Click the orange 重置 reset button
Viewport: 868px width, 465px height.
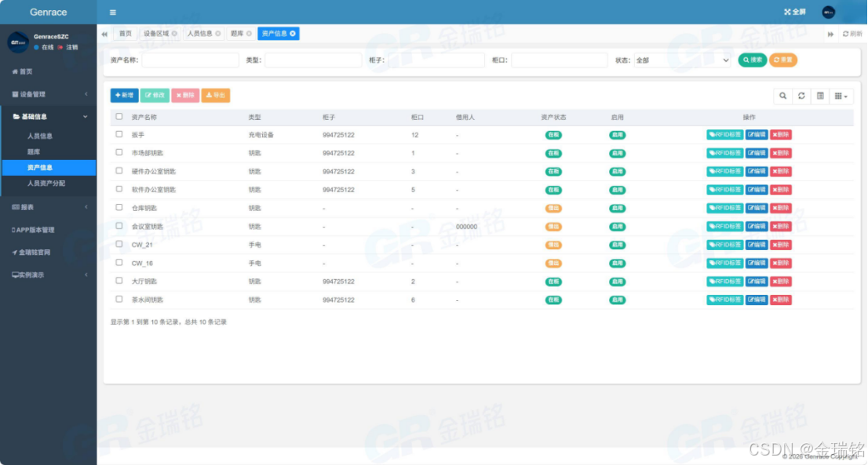coord(782,60)
